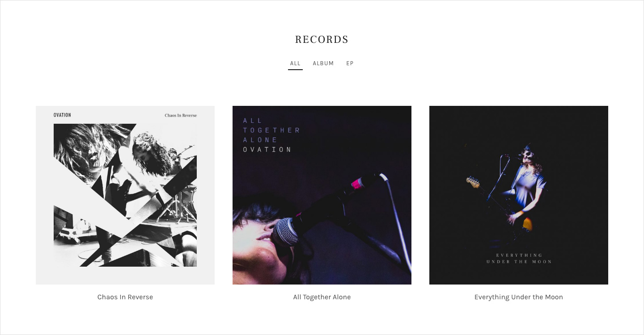Click the underline beneath the ALL tab
This screenshot has width=644, height=335.
[x=295, y=70]
